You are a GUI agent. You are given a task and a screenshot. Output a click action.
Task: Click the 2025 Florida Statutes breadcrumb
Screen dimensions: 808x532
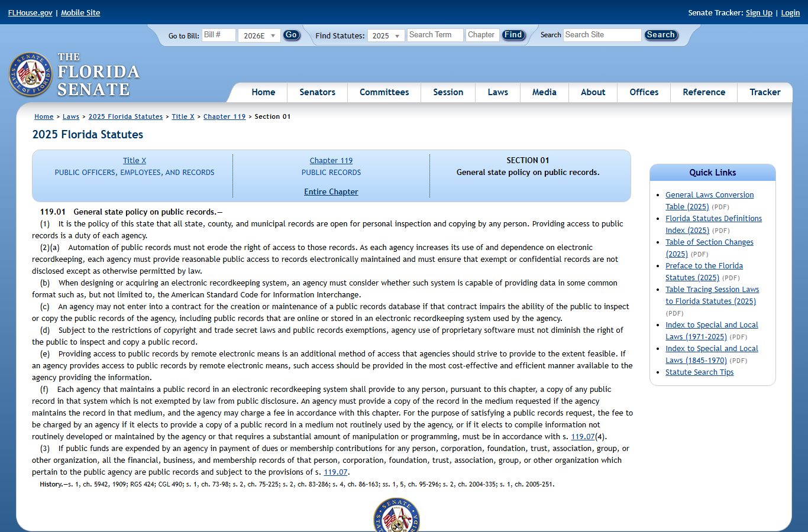125,117
